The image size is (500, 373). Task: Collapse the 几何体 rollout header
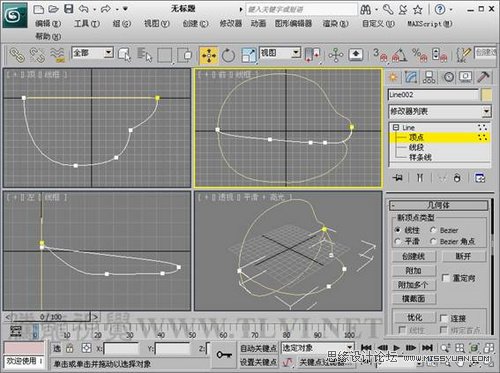[x=438, y=205]
